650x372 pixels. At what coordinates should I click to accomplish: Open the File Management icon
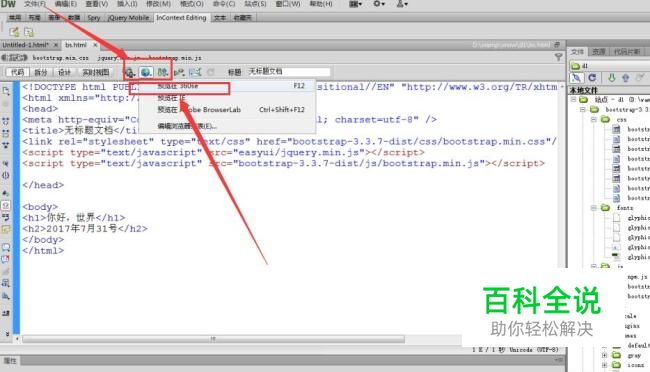162,73
